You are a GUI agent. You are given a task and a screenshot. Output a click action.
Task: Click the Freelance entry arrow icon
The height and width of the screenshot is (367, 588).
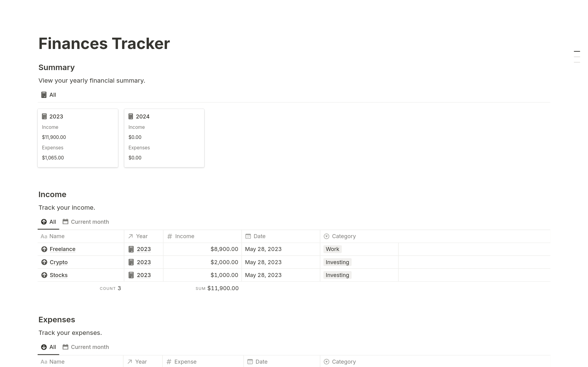pos(43,249)
